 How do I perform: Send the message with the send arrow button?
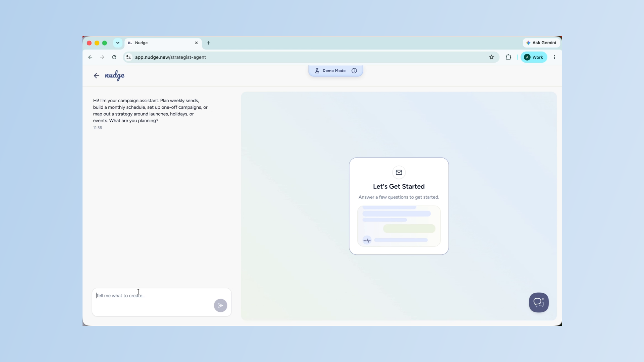(220, 305)
